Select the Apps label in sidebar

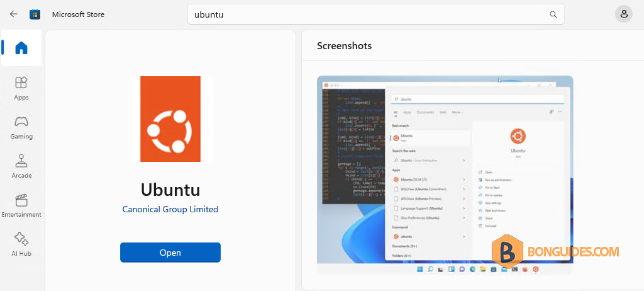click(21, 98)
